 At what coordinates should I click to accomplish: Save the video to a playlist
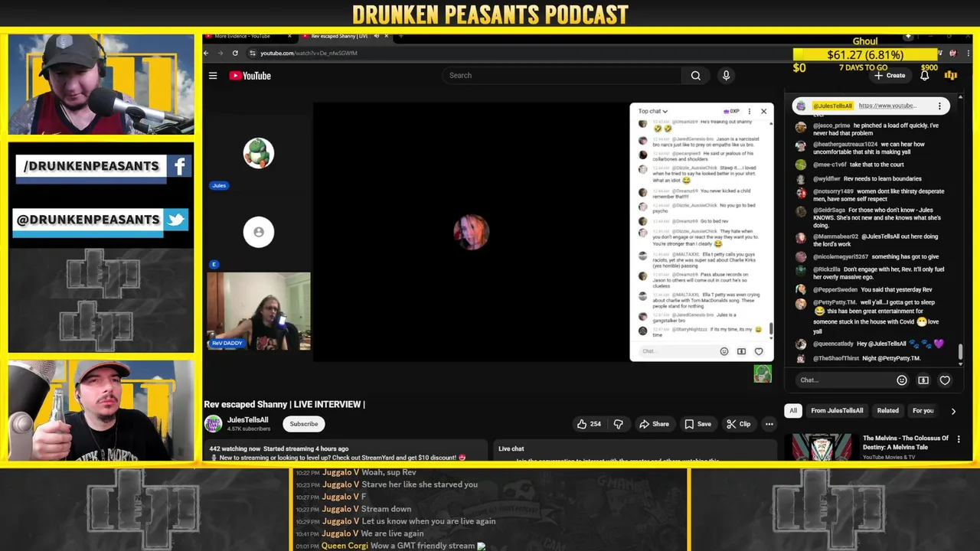click(x=697, y=424)
